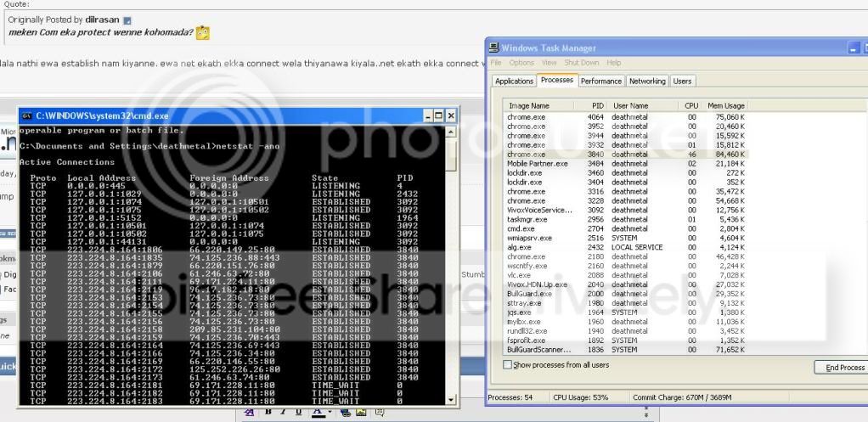Select sttray.exe process row

[x=626, y=303]
